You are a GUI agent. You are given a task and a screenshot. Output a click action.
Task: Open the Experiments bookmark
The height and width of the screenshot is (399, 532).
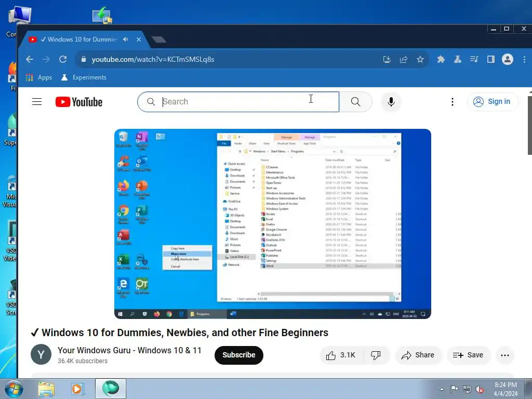[x=84, y=77]
